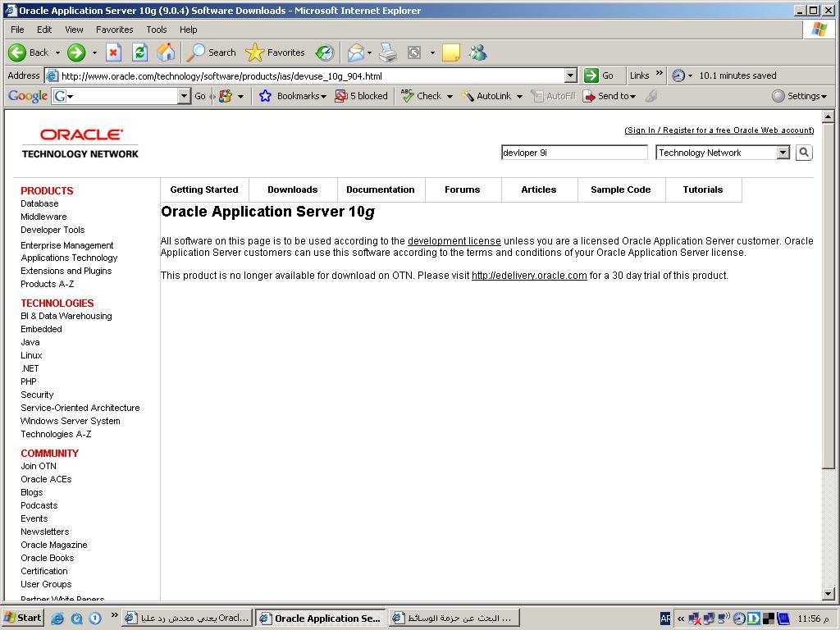Click the 10.1 minutes saved accelerator icon
This screenshot has height=630, width=840.
[x=678, y=75]
